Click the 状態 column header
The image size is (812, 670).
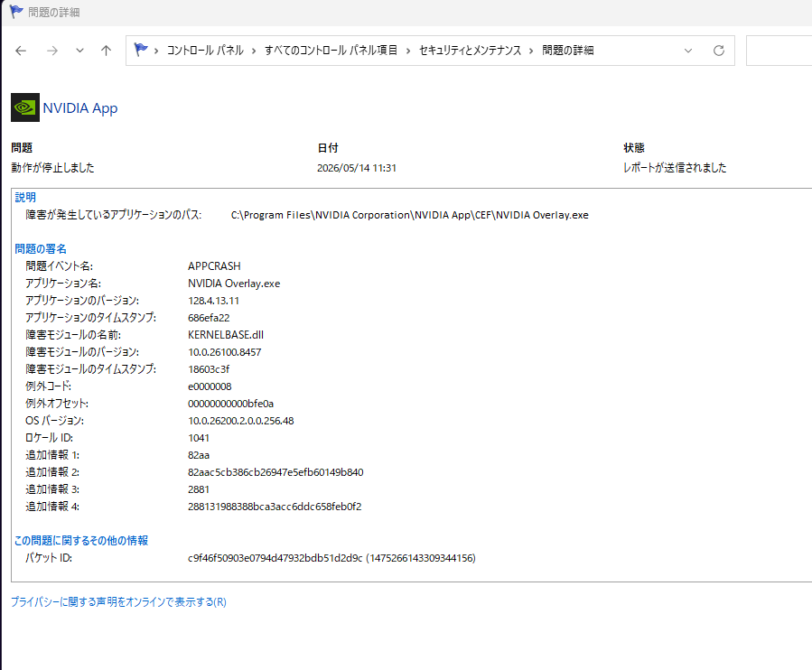[634, 148]
